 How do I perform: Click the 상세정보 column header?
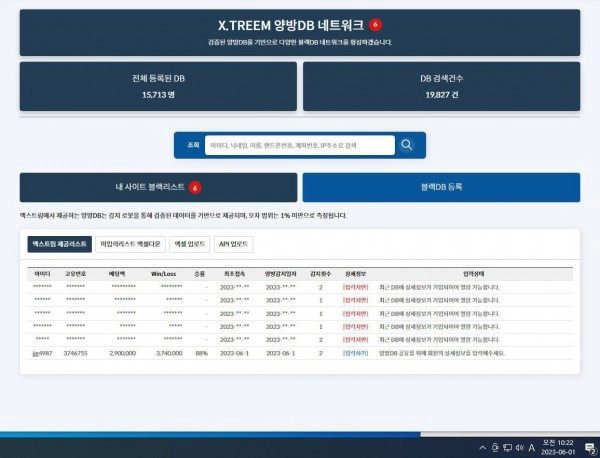[x=356, y=274]
